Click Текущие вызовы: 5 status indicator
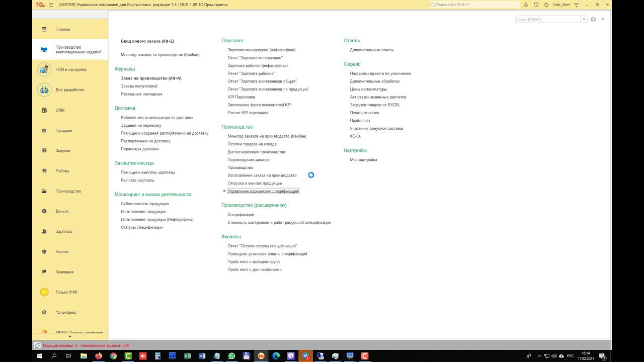The height and width of the screenshot is (362, 644). (60, 346)
